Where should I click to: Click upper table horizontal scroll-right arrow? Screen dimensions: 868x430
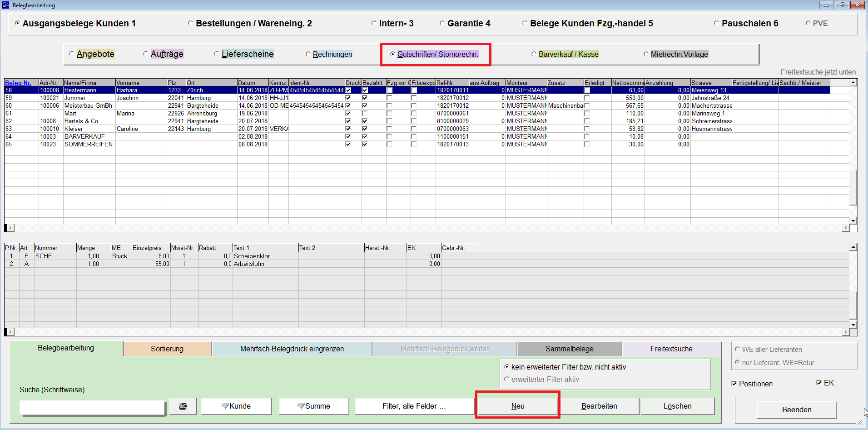coord(846,228)
